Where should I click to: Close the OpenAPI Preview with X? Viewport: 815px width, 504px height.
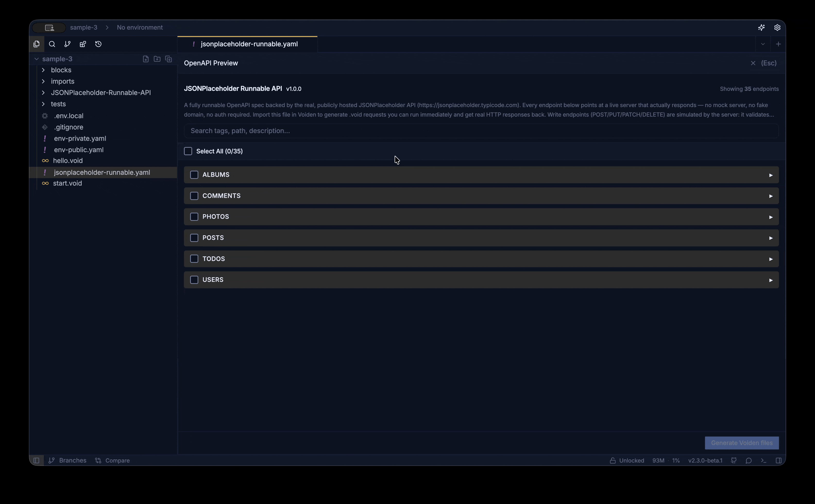coord(753,63)
